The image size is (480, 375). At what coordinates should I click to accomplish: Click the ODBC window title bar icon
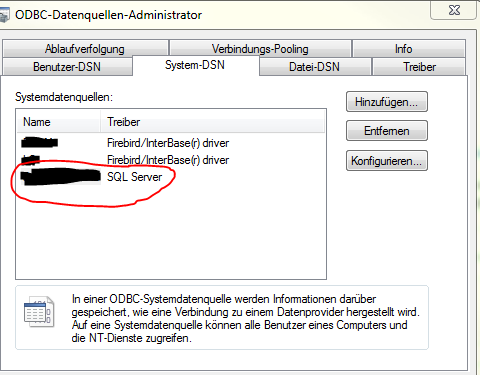[4, 15]
